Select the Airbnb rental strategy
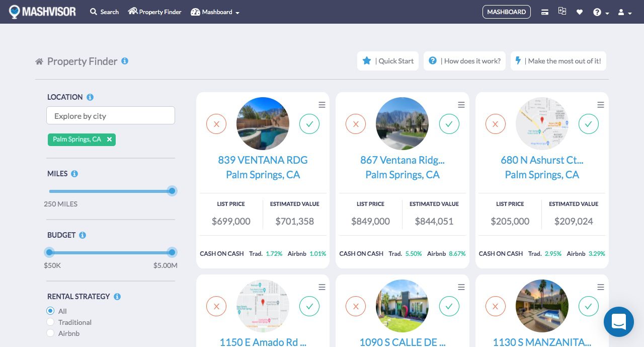Image resolution: width=644 pixels, height=347 pixels. point(50,333)
